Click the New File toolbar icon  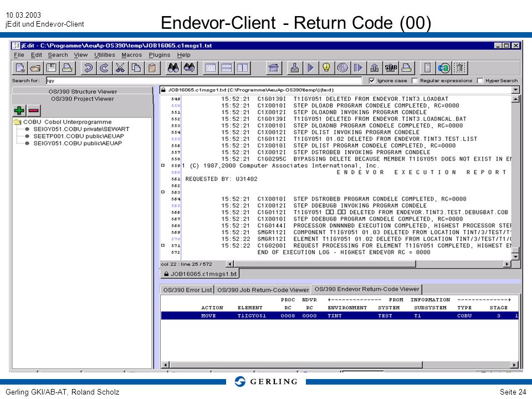(x=20, y=68)
